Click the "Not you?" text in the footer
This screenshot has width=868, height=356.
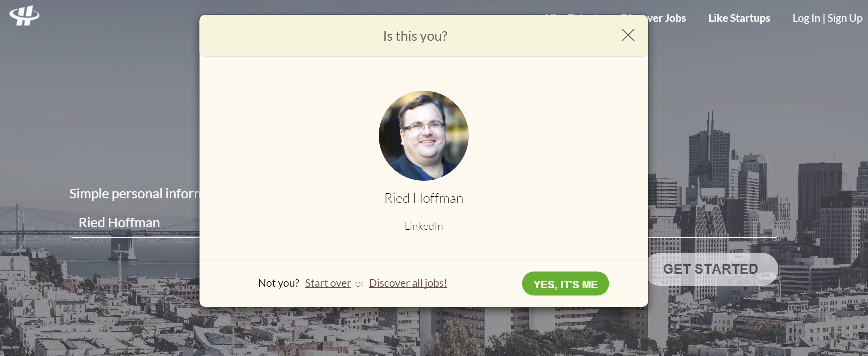(278, 283)
